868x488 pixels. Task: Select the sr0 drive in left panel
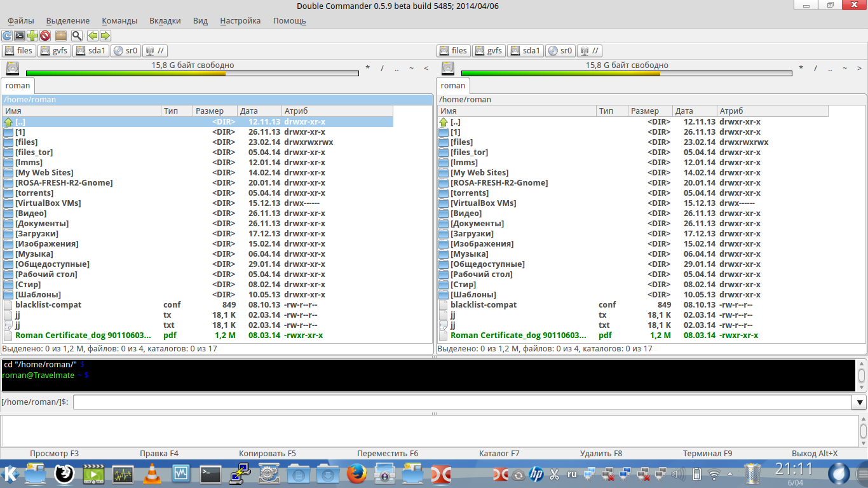tap(125, 51)
